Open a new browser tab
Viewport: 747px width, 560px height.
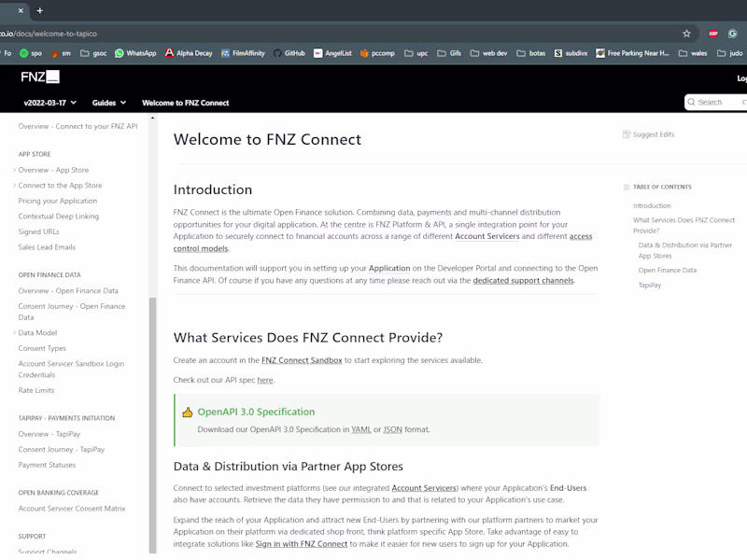tap(39, 10)
